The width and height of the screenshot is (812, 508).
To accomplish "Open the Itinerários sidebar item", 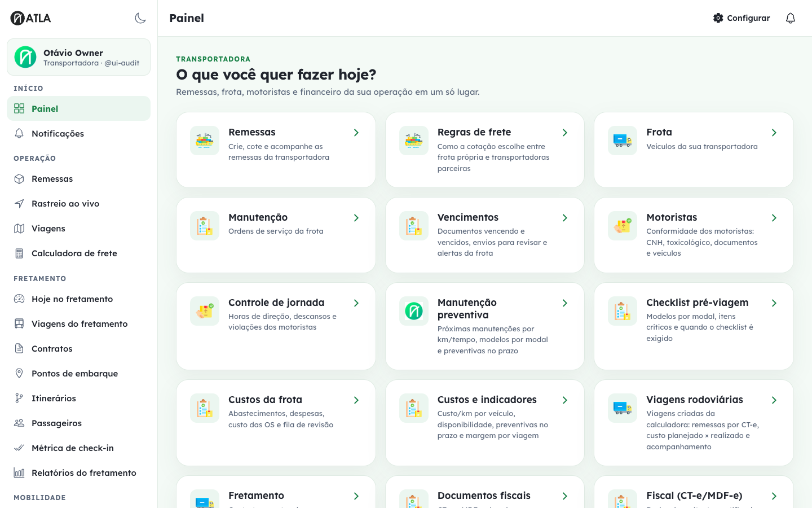I will (x=78, y=398).
